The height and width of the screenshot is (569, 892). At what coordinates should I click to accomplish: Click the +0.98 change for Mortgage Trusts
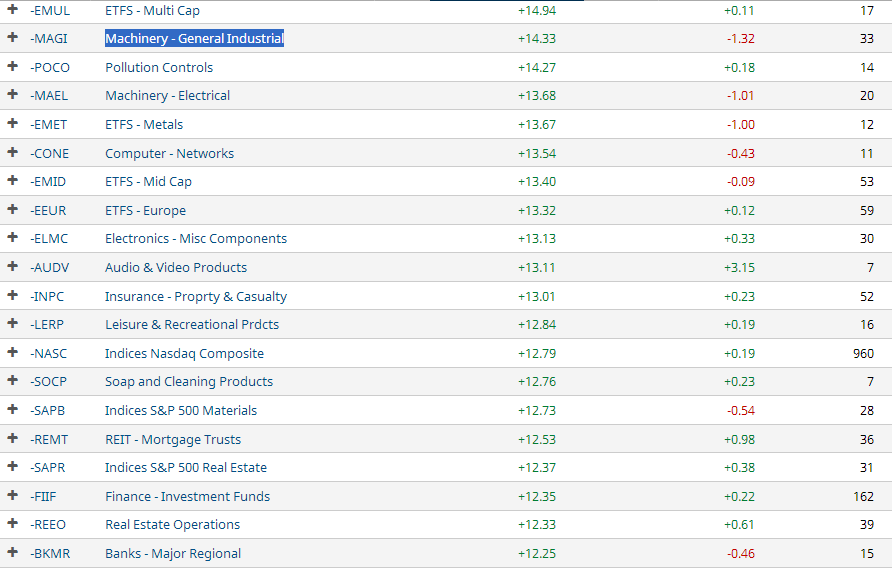click(x=739, y=440)
